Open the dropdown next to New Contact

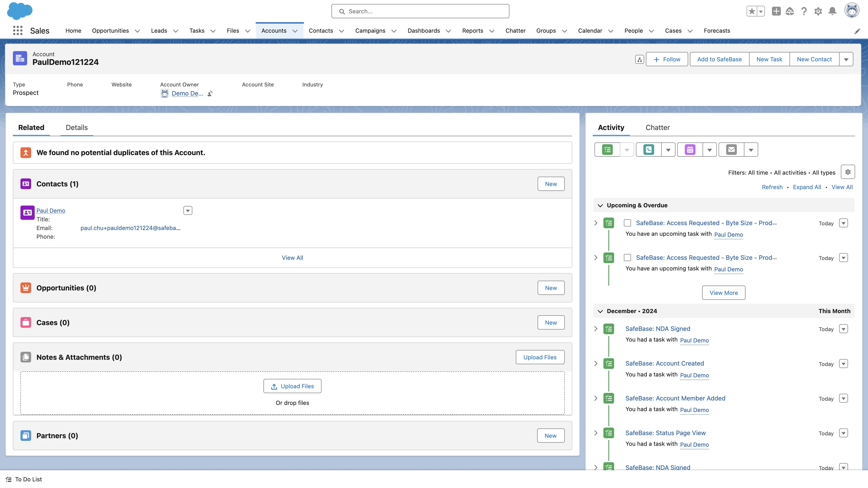pos(846,59)
